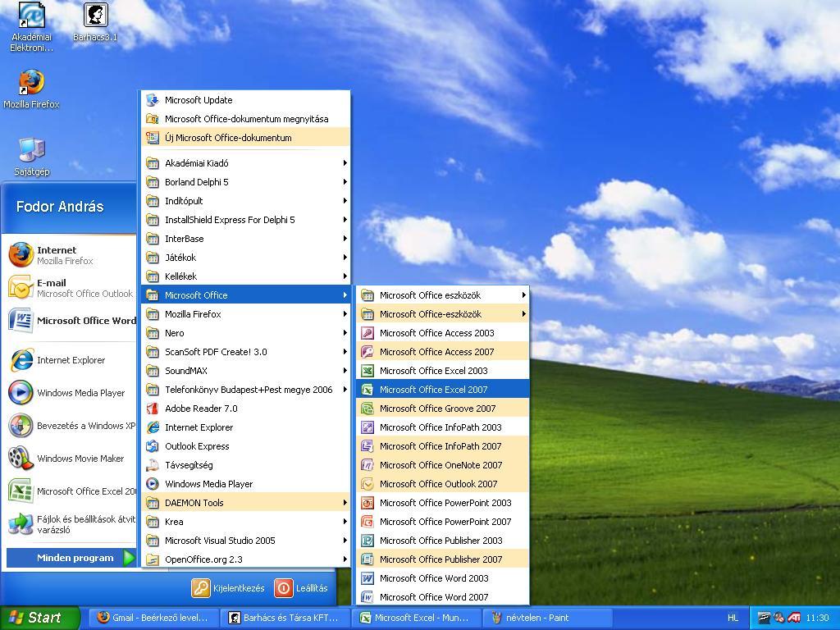840x630 pixels.
Task: Expand the Nero submenu arrow
Action: tap(345, 333)
